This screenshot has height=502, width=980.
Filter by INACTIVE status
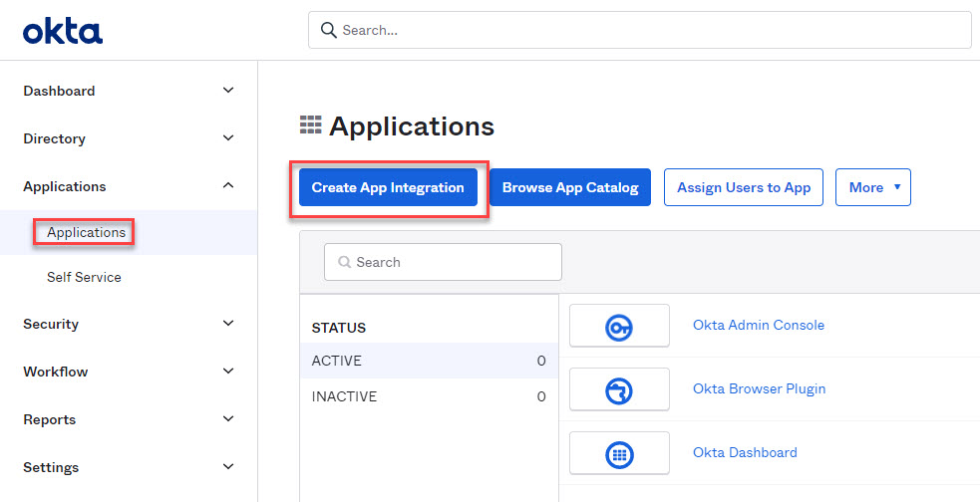pyautogui.click(x=429, y=396)
